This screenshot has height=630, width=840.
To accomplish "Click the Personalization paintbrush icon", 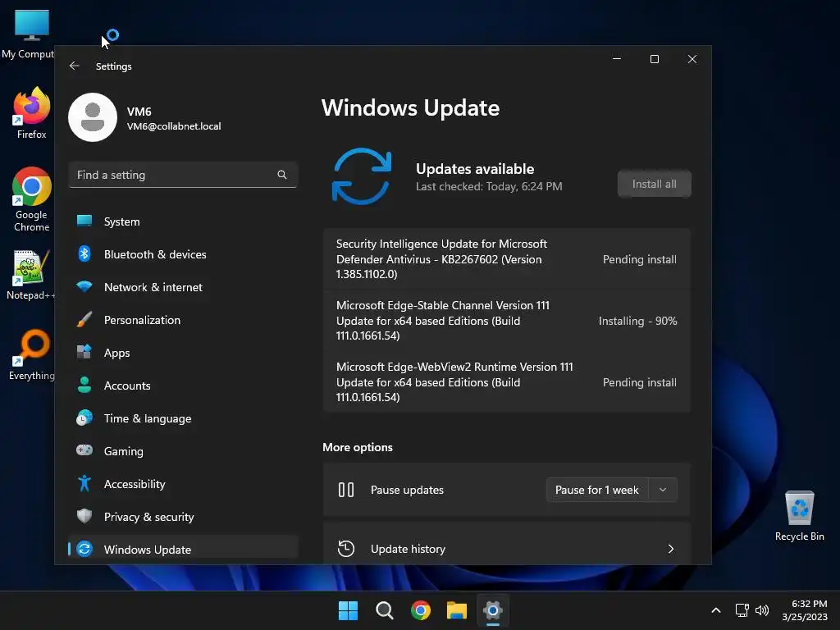I will 84,319.
